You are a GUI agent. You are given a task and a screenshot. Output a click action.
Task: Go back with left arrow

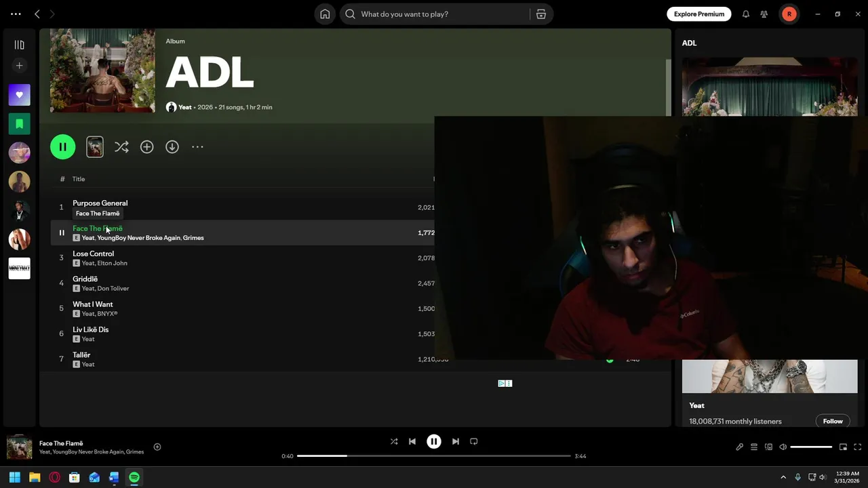coord(37,14)
